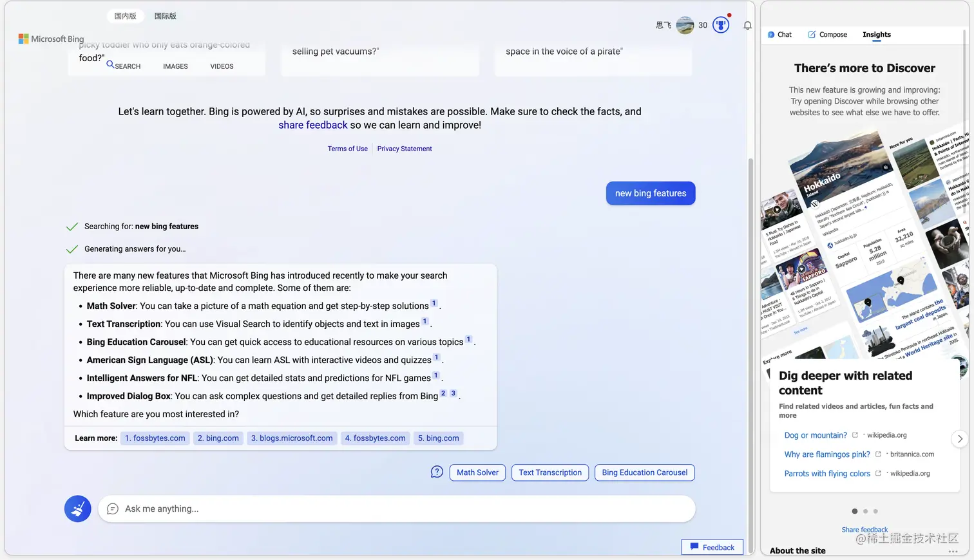Open external link icon beside flamingos pink
Viewport: 974px width, 560px height.
tap(878, 454)
